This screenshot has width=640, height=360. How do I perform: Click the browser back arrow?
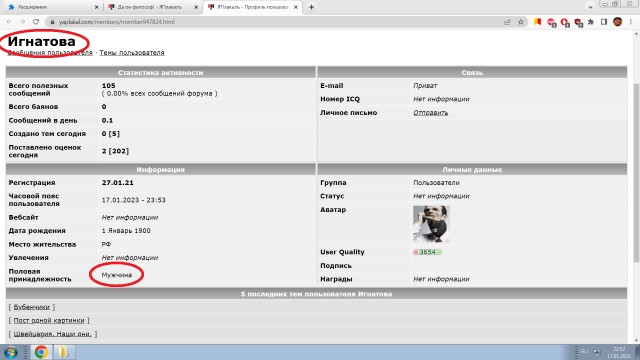(9, 22)
